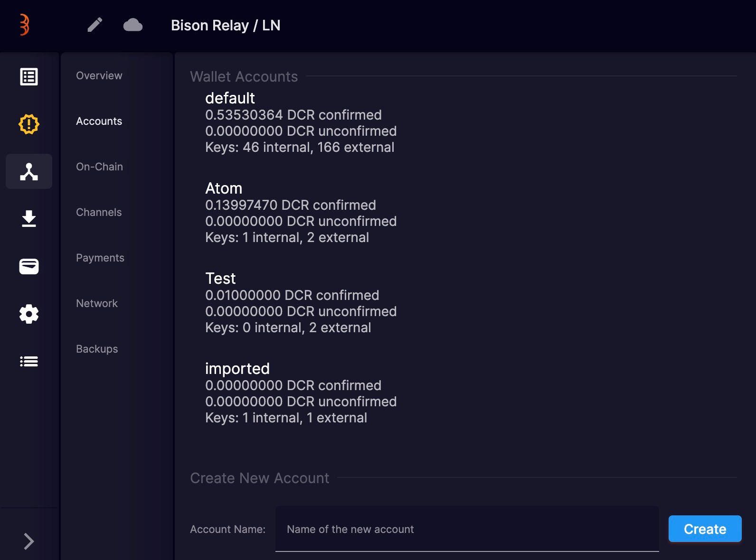
Task: Click imported account's 0.00000000 DCR confirmed
Action: click(293, 385)
